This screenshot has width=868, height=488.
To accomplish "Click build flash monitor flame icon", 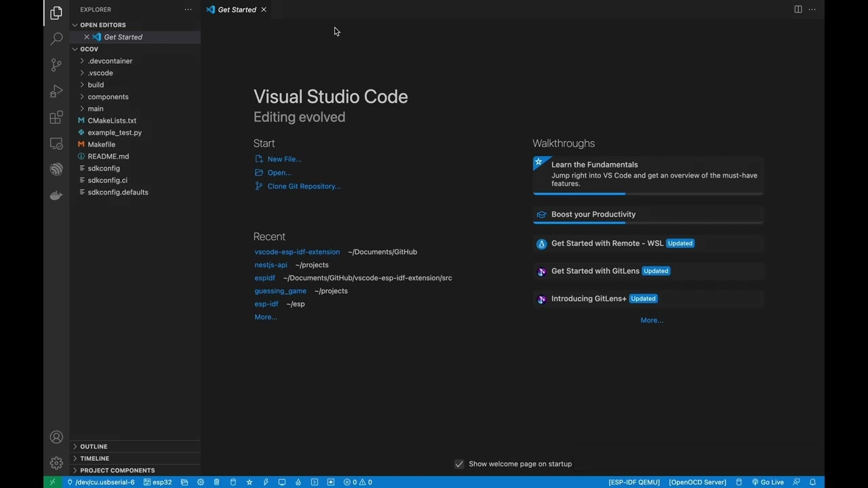I will [298, 482].
